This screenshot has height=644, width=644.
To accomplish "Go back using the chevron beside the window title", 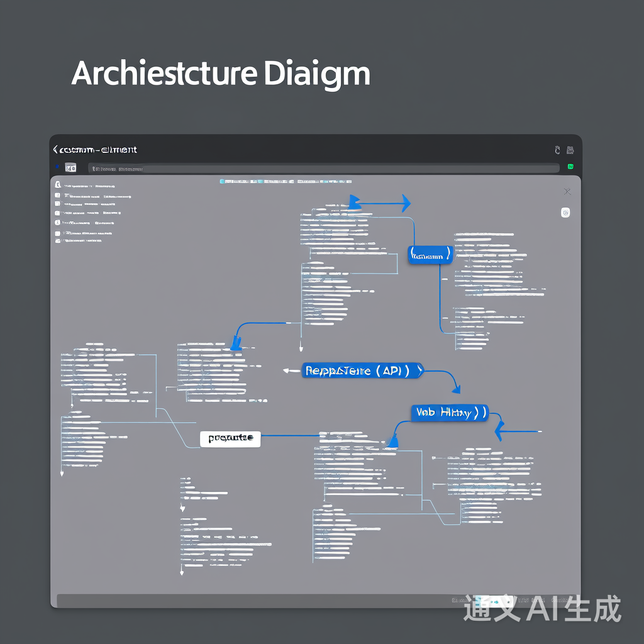I will coord(55,150).
